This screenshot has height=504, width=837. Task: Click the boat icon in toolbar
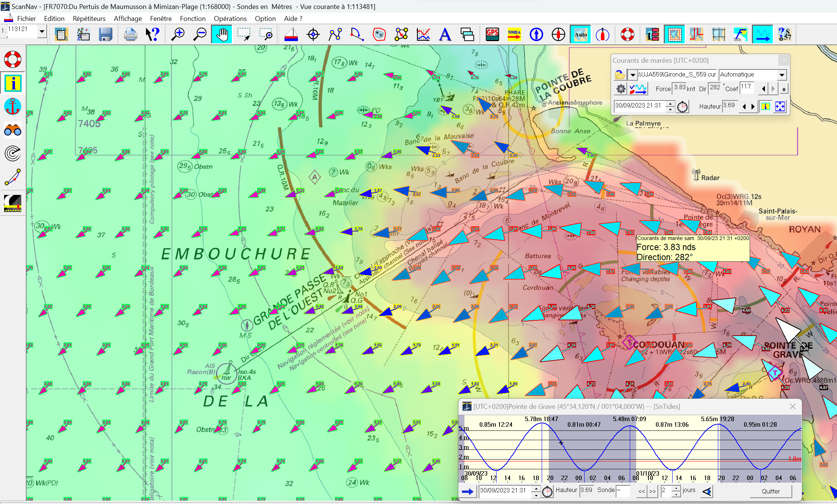point(291,34)
